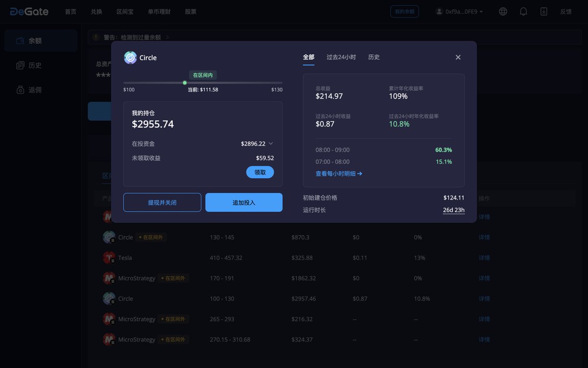Open 股票 in top navigation
The height and width of the screenshot is (368, 588).
pyautogui.click(x=191, y=11)
